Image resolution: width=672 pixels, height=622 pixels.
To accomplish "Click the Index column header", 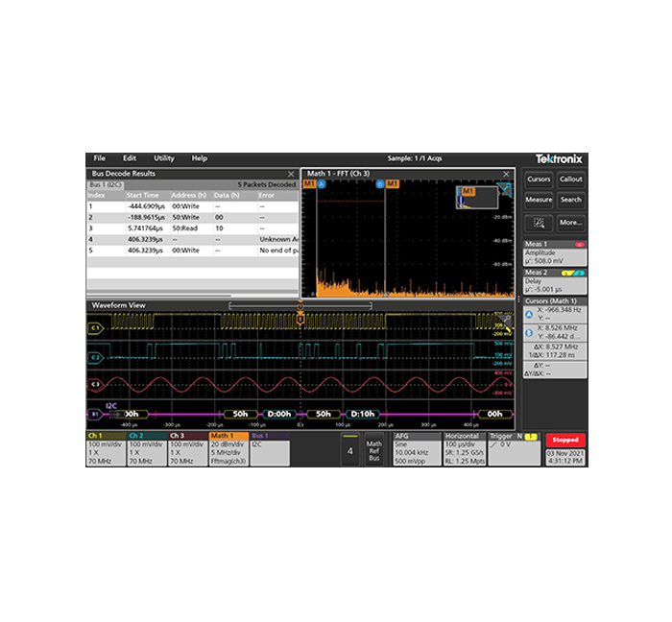I will pos(106,196).
